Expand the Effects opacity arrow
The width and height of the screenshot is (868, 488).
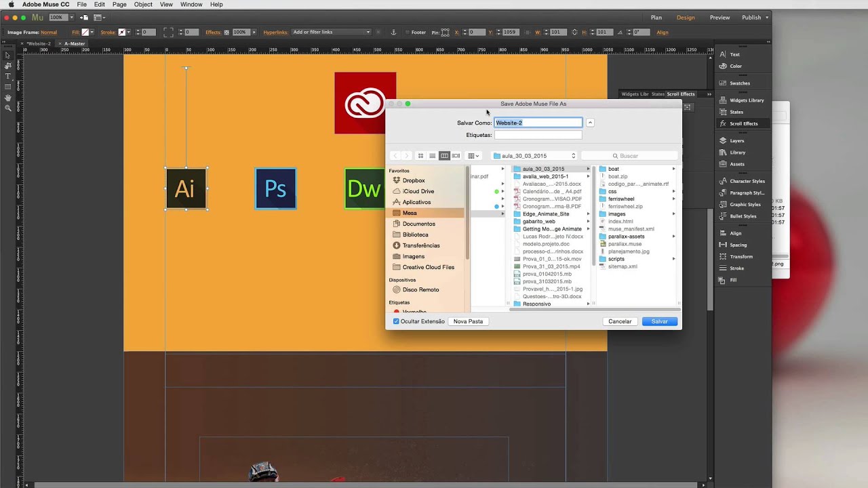click(254, 32)
